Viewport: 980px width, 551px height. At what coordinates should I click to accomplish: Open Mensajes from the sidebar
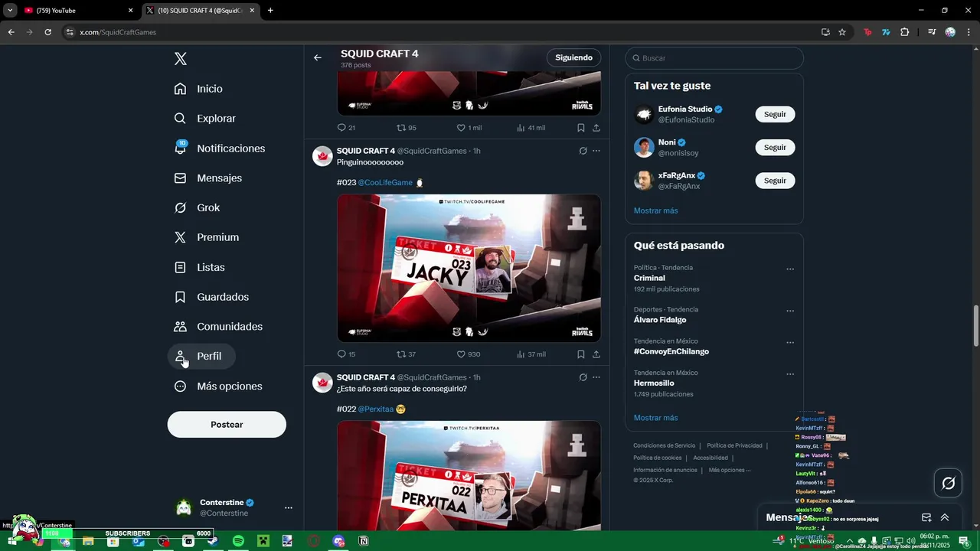pyautogui.click(x=208, y=178)
